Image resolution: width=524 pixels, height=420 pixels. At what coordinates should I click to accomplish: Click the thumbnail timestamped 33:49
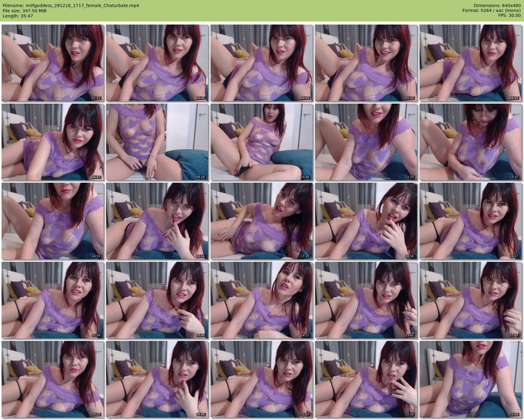470,379
